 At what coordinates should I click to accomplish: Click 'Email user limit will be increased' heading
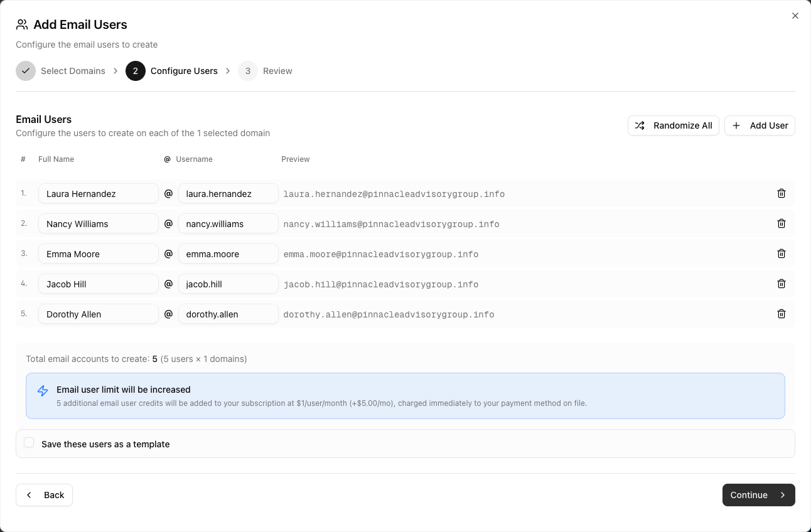(123, 390)
